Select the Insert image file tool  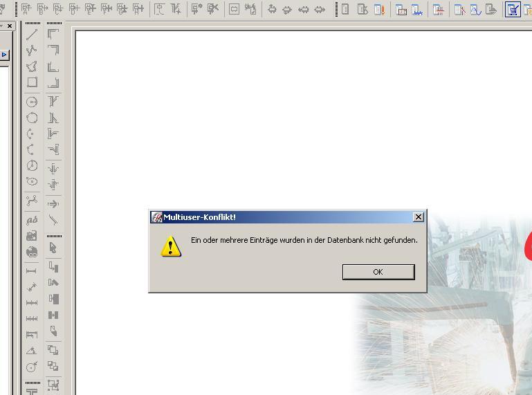point(32,236)
